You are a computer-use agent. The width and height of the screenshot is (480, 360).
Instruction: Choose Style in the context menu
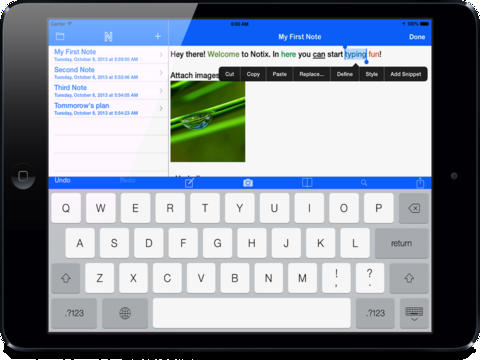[372, 74]
